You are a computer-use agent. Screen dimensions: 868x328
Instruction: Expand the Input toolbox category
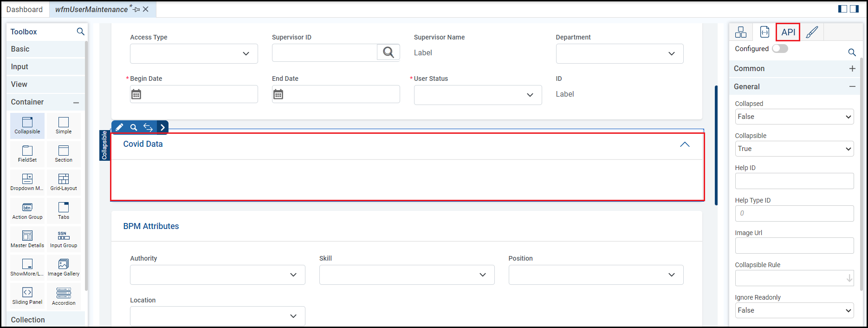[20, 67]
